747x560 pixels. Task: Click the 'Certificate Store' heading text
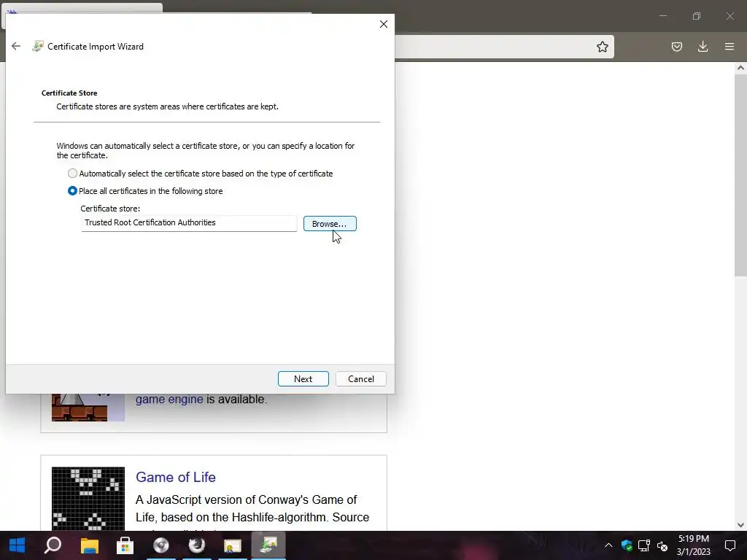pos(69,93)
